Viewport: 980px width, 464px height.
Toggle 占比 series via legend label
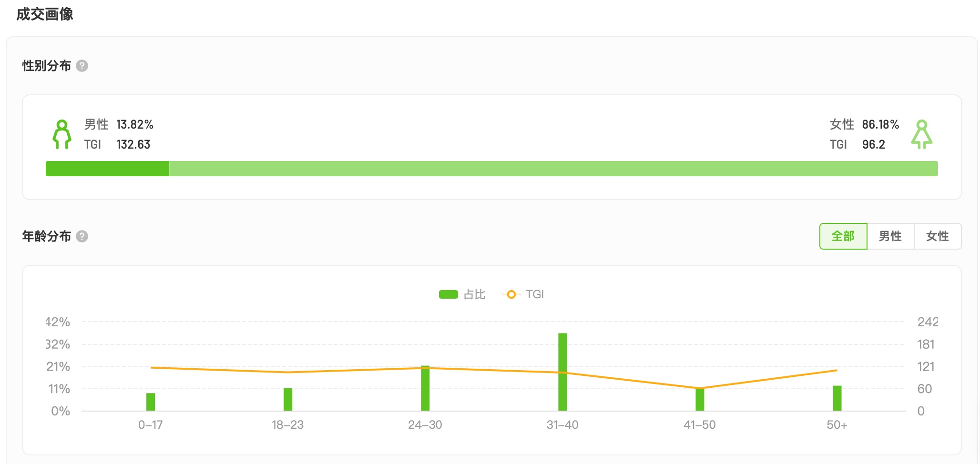[x=474, y=294]
